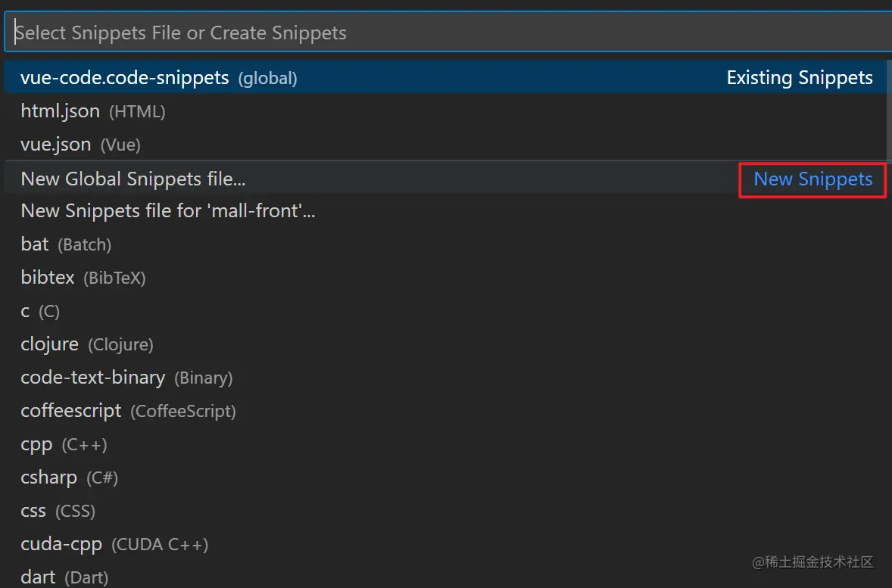Image resolution: width=892 pixels, height=588 pixels.
Task: Click the highlighted New Snippets label
Action: [x=812, y=179]
